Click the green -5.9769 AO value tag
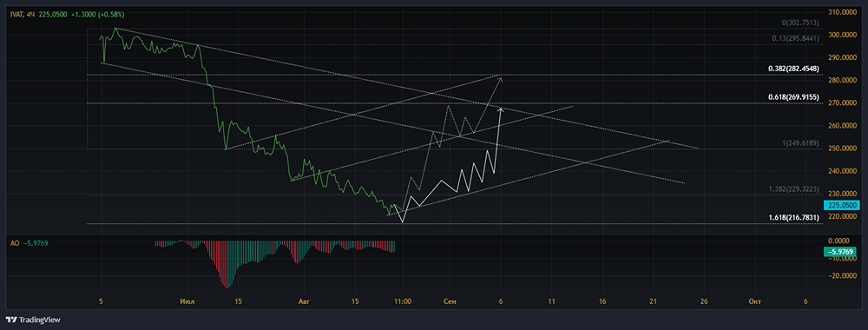 coord(841,252)
